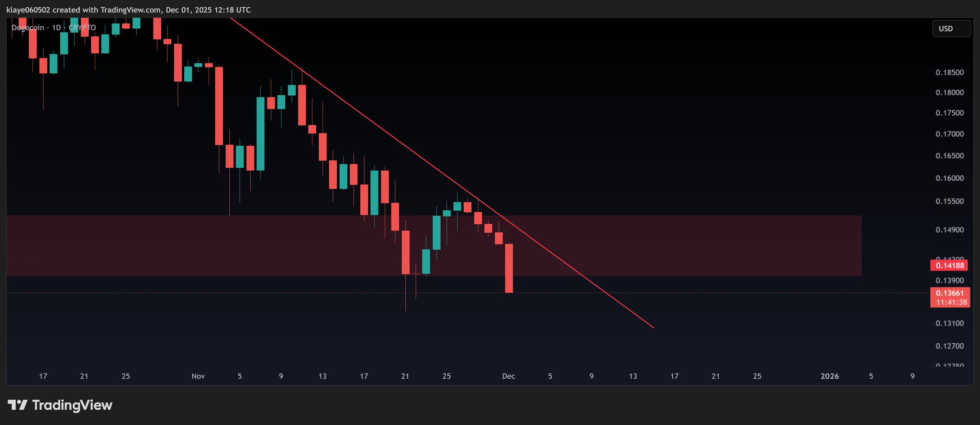This screenshot has height=425, width=980.
Task: Click the 0.16000 price axis label
Action: [x=949, y=178]
